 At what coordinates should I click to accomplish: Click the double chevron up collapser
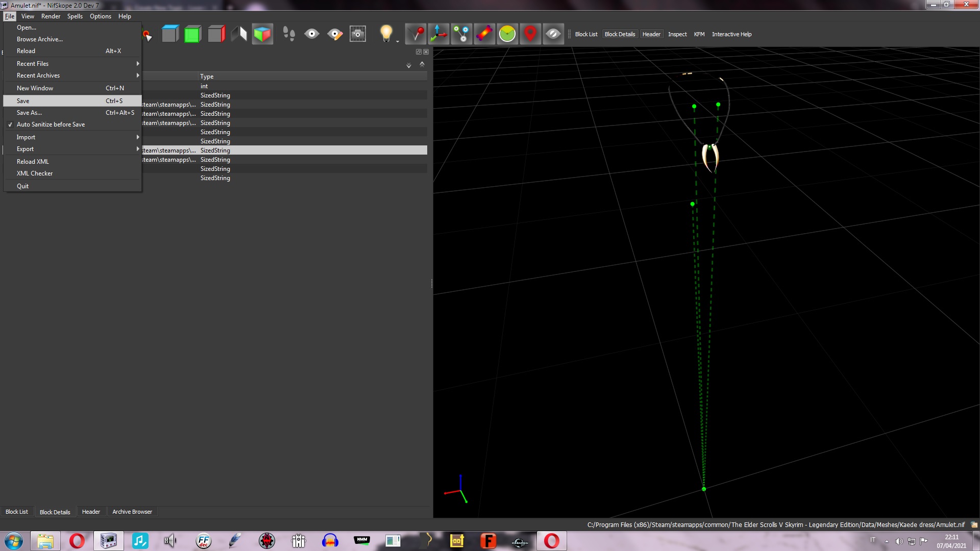point(422,64)
